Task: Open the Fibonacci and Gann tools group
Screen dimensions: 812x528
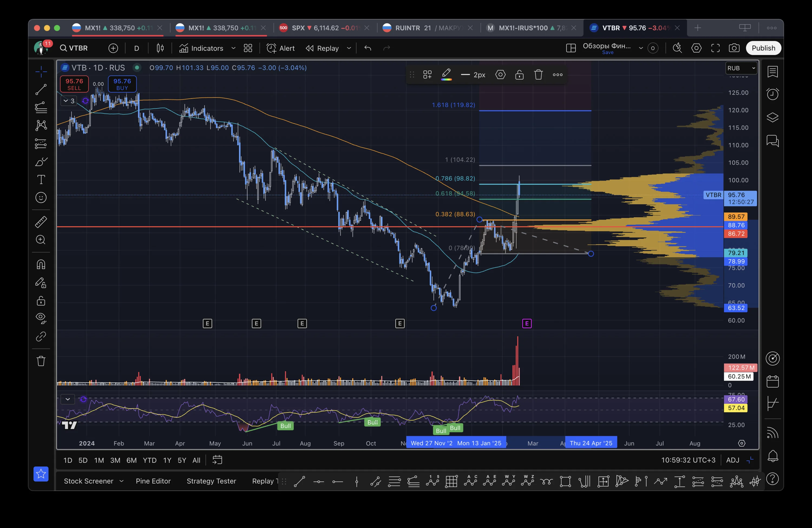Action: (41, 107)
